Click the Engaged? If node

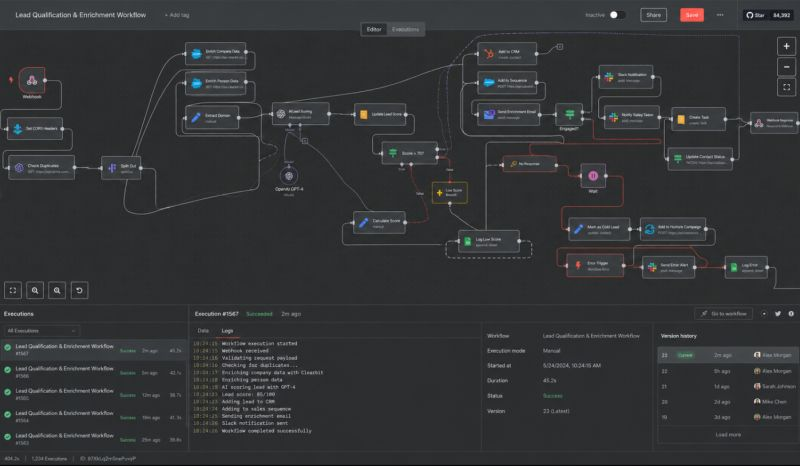pos(569,114)
